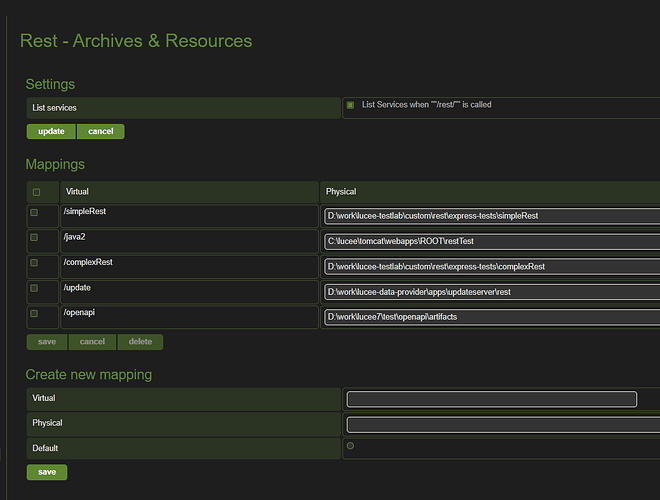This screenshot has width=660, height=500.
Task: Mark the /update mapping checkbox
Action: (34, 288)
